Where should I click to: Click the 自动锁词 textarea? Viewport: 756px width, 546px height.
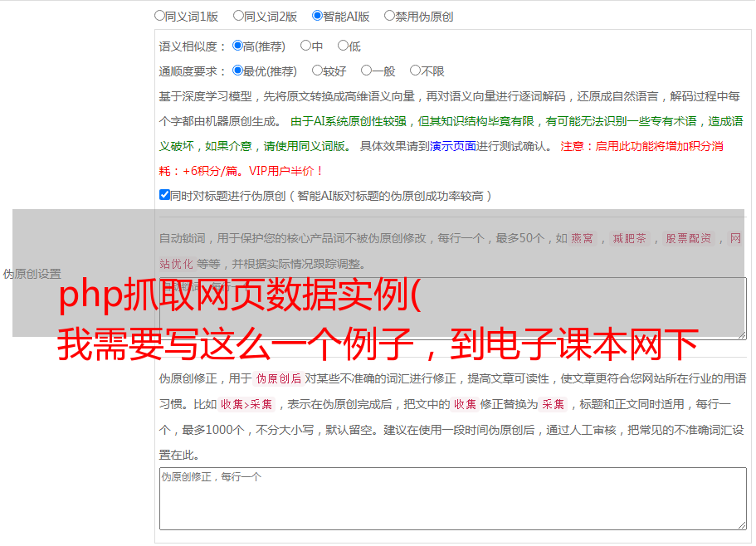pyautogui.click(x=453, y=309)
